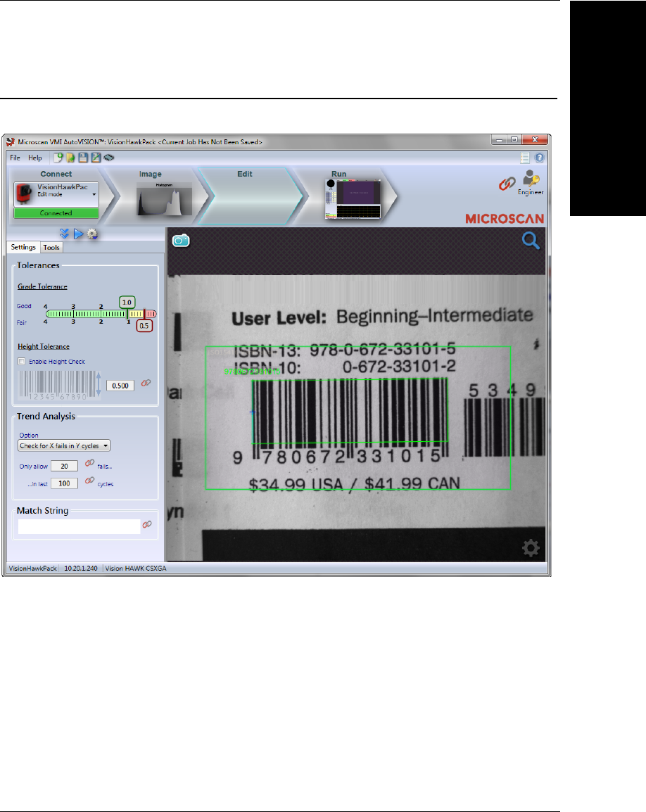Click the document list icon beside help

(525, 158)
